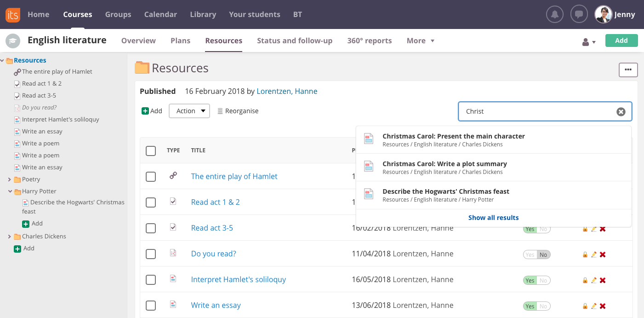Open the Action dropdown
Screen dimensions: 644x318
click(189, 111)
